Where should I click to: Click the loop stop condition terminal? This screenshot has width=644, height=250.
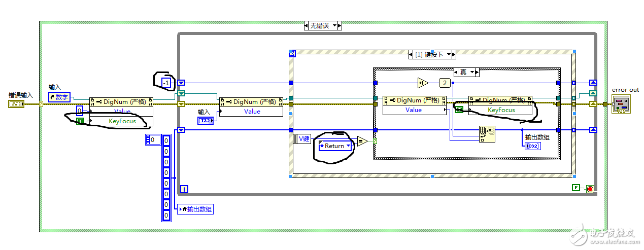(590, 188)
